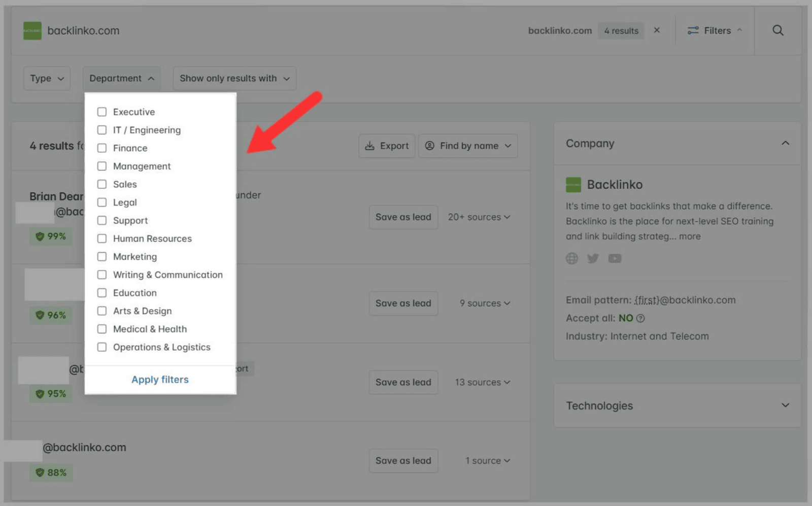
Task: Expand the 20+ sources list
Action: [x=479, y=217]
